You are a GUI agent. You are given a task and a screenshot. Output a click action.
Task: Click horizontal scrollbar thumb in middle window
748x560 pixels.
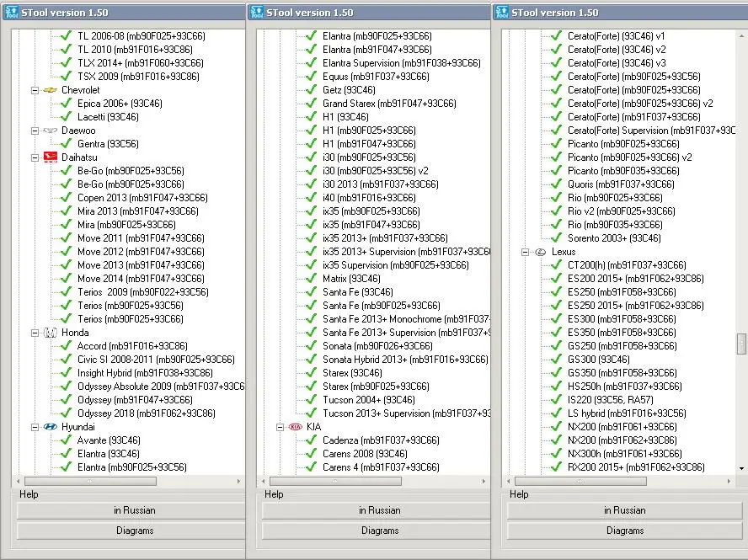[335, 482]
